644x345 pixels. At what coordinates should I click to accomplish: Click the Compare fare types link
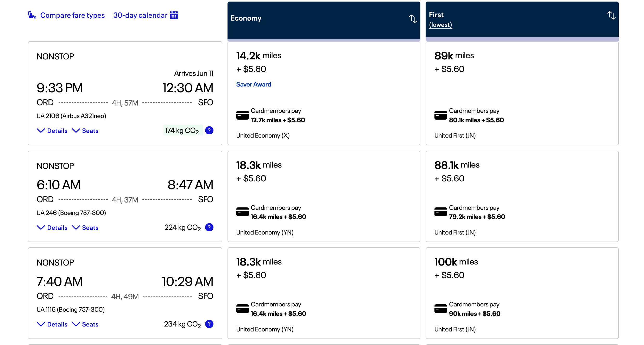tap(72, 15)
